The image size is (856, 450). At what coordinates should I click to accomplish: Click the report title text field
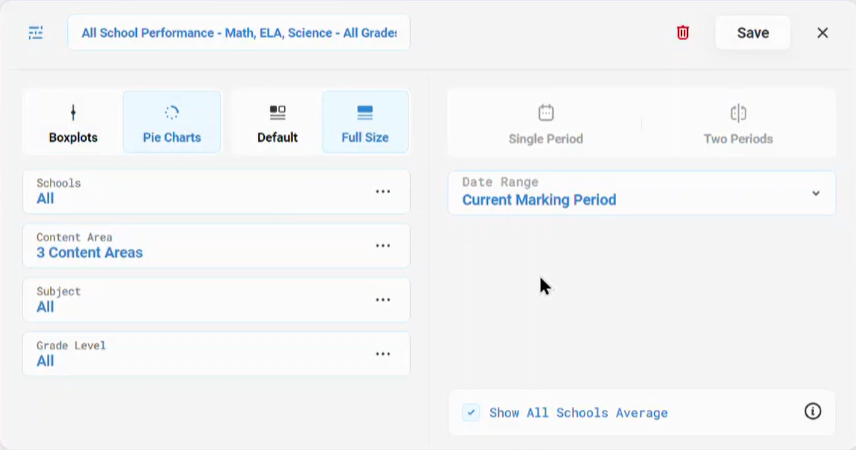click(239, 33)
